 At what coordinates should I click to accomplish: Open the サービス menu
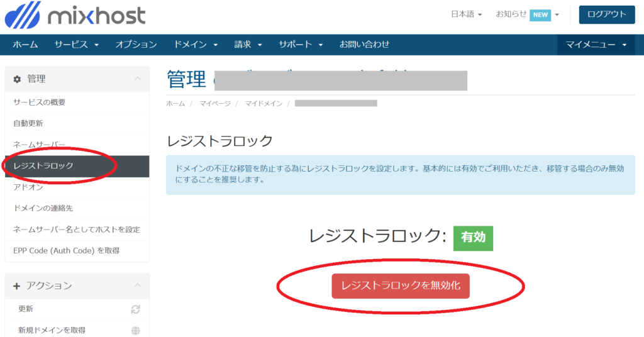pos(76,45)
